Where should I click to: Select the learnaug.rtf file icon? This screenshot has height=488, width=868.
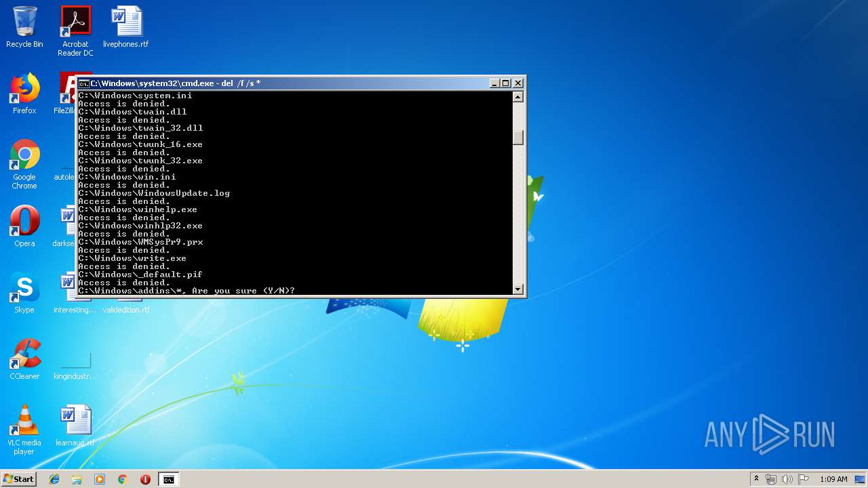click(75, 426)
